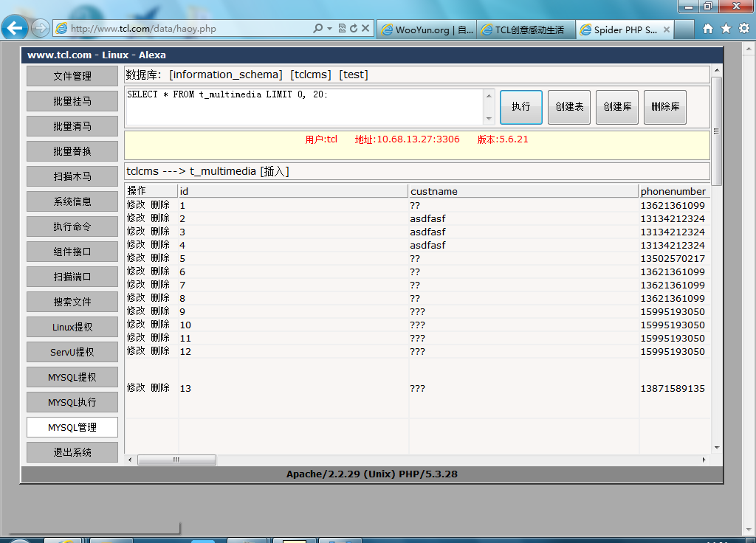The height and width of the screenshot is (543, 756).
Task: Click scroll-up arrow of SQL textarea
Action: [489, 95]
